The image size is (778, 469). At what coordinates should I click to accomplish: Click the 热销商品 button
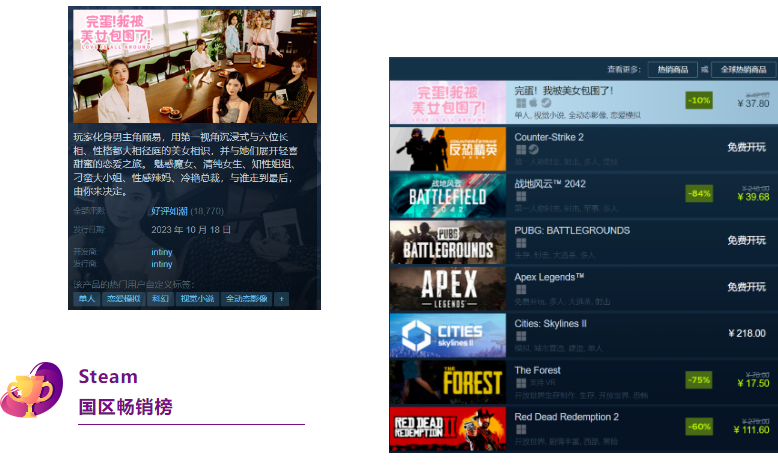click(x=672, y=69)
